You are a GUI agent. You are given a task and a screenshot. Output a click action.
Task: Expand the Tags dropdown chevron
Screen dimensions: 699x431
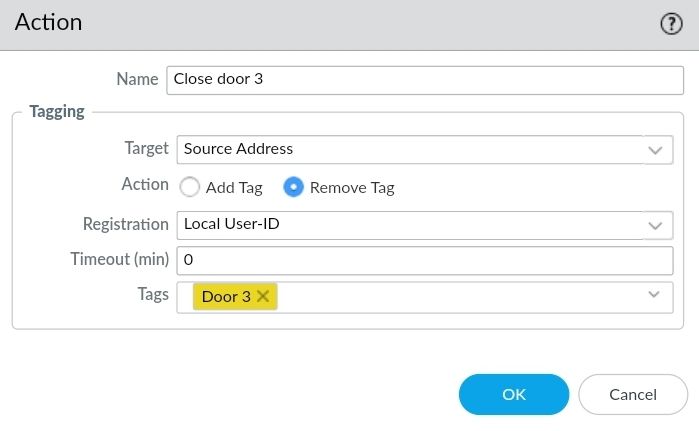(x=655, y=295)
